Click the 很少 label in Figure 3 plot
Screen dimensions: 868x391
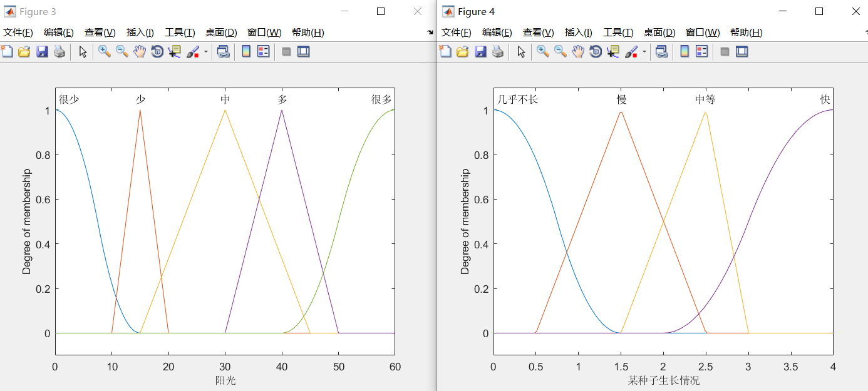69,99
